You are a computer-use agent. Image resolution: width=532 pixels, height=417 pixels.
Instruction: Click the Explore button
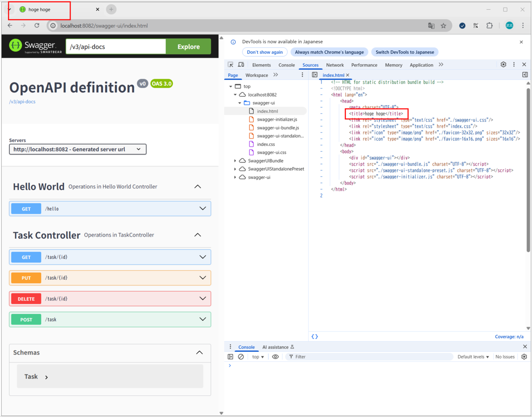coord(188,47)
